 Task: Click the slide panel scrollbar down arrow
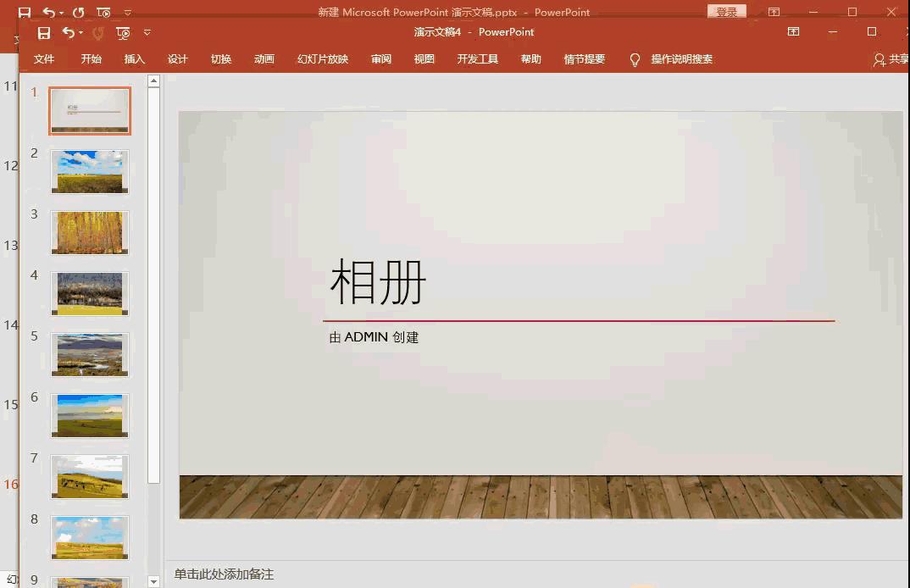(153, 582)
